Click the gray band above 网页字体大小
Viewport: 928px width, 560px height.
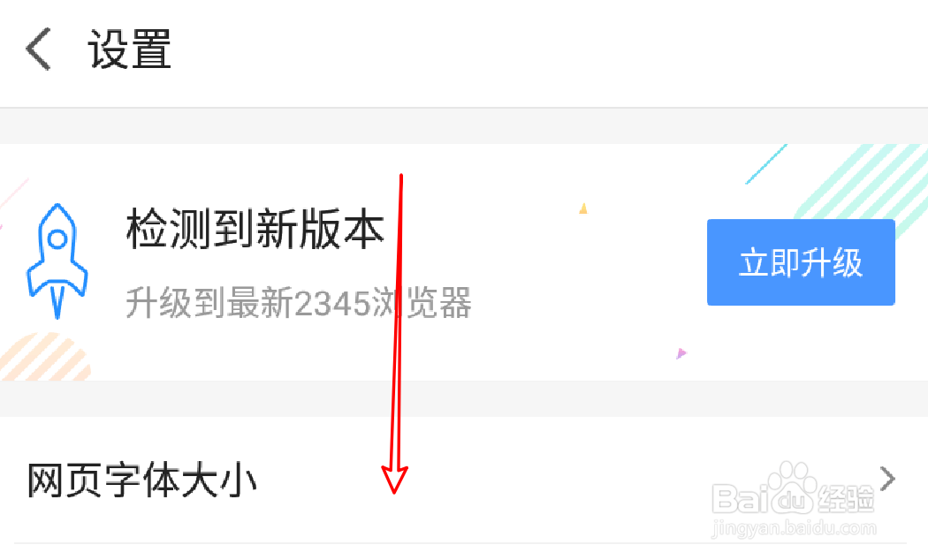click(x=464, y=399)
